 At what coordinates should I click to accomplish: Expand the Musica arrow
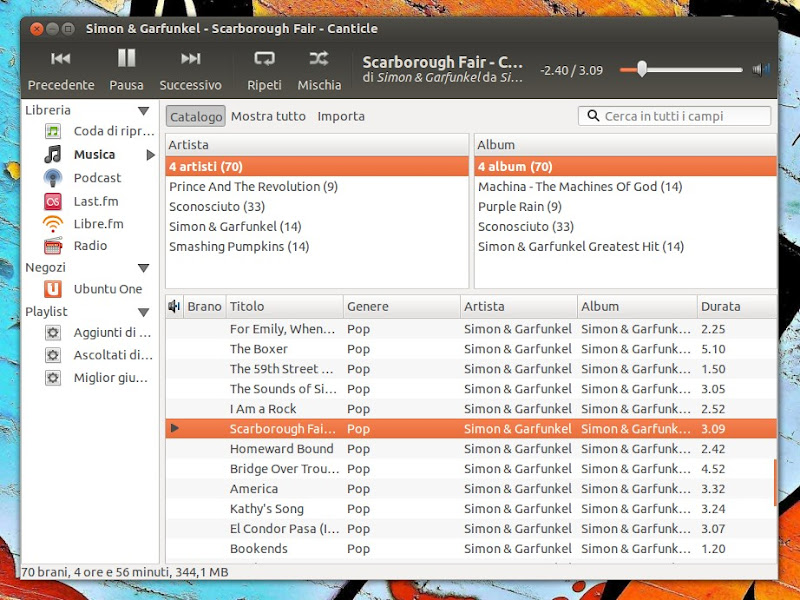150,155
